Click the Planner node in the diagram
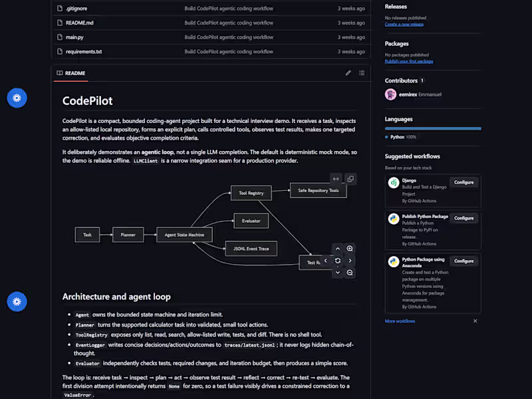Image resolution: width=532 pixels, height=399 pixels. 128,235
